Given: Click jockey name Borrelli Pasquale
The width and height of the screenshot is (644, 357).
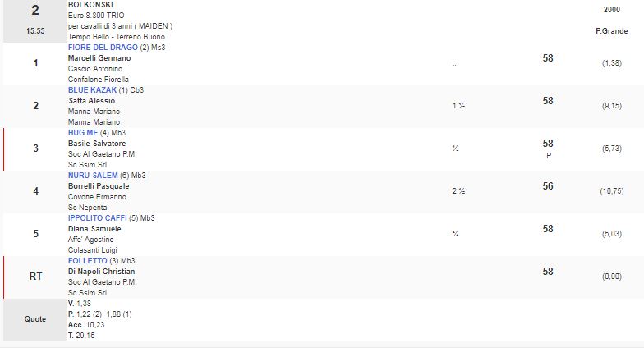Looking at the screenshot, I should pyautogui.click(x=99, y=186).
